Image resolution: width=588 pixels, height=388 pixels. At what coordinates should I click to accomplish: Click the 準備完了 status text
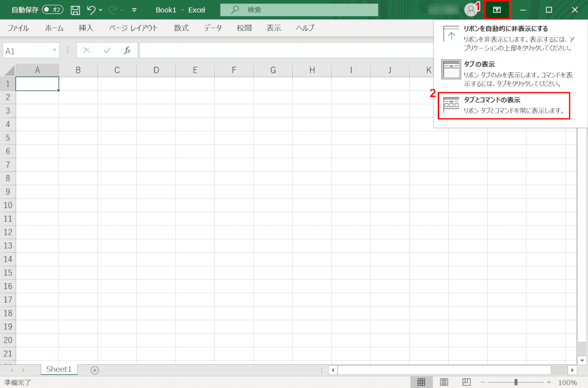pyautogui.click(x=17, y=382)
